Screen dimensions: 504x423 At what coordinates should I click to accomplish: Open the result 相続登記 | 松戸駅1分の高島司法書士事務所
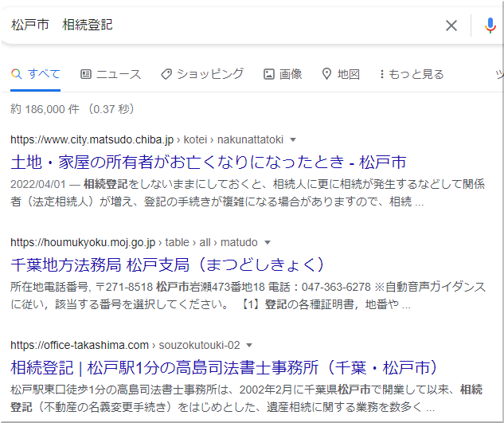(224, 367)
